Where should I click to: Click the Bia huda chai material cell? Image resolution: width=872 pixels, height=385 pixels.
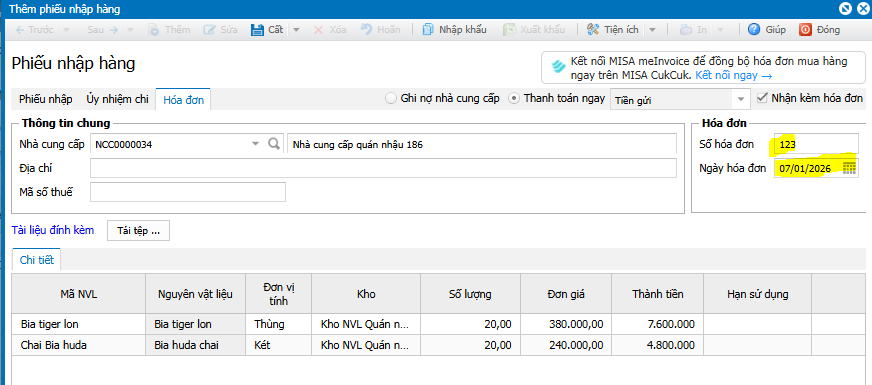point(195,345)
